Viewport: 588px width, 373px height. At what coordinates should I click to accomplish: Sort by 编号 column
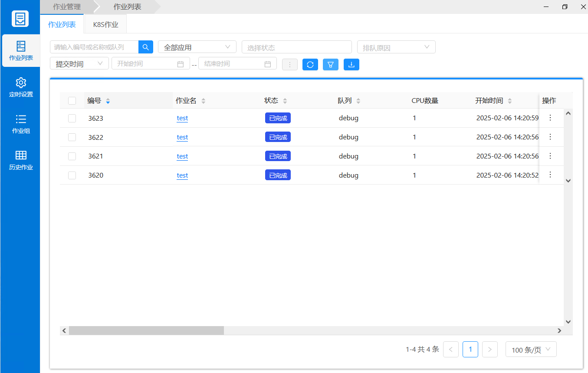click(108, 101)
